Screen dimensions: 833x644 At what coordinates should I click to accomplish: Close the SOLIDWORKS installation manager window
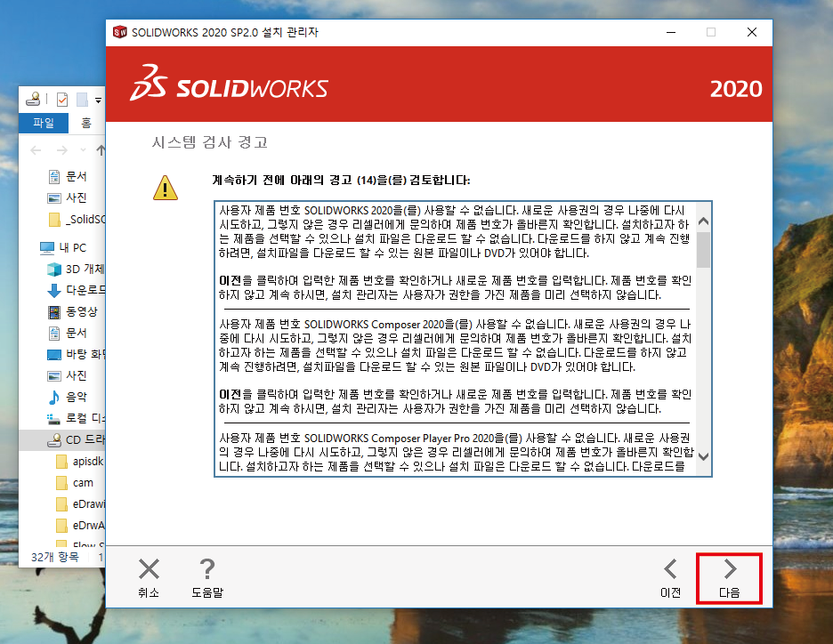(752, 32)
